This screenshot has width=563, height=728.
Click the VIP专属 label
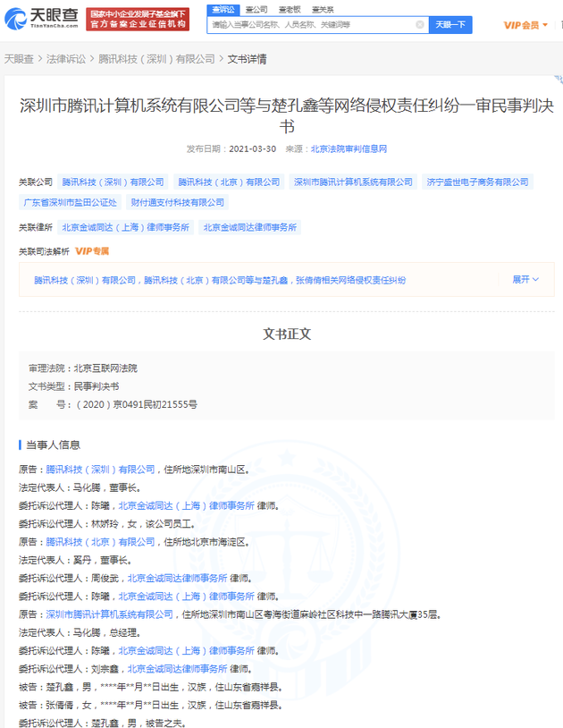pyautogui.click(x=92, y=251)
